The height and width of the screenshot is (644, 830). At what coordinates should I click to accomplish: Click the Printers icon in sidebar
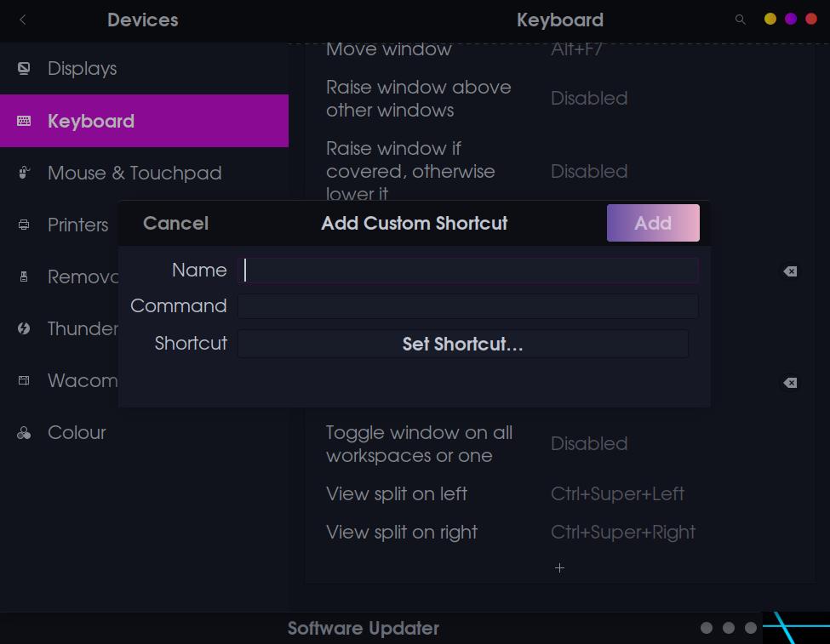(x=24, y=225)
